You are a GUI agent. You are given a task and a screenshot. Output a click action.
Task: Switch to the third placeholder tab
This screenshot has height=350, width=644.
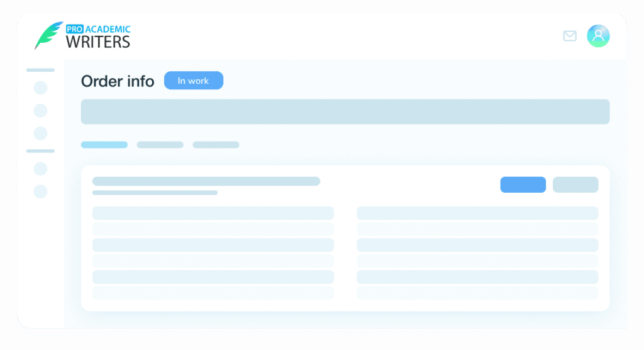216,145
